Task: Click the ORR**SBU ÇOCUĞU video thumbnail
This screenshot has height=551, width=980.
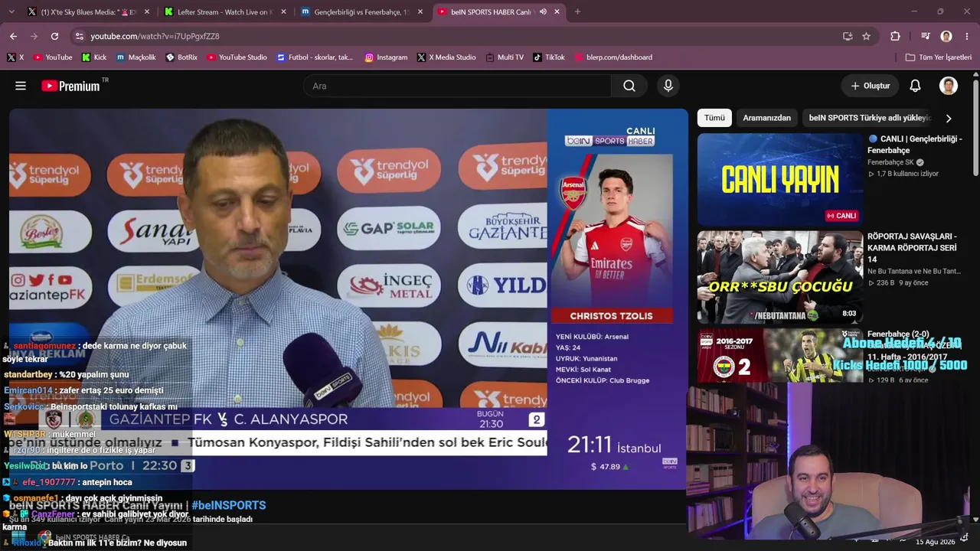Action: (779, 277)
